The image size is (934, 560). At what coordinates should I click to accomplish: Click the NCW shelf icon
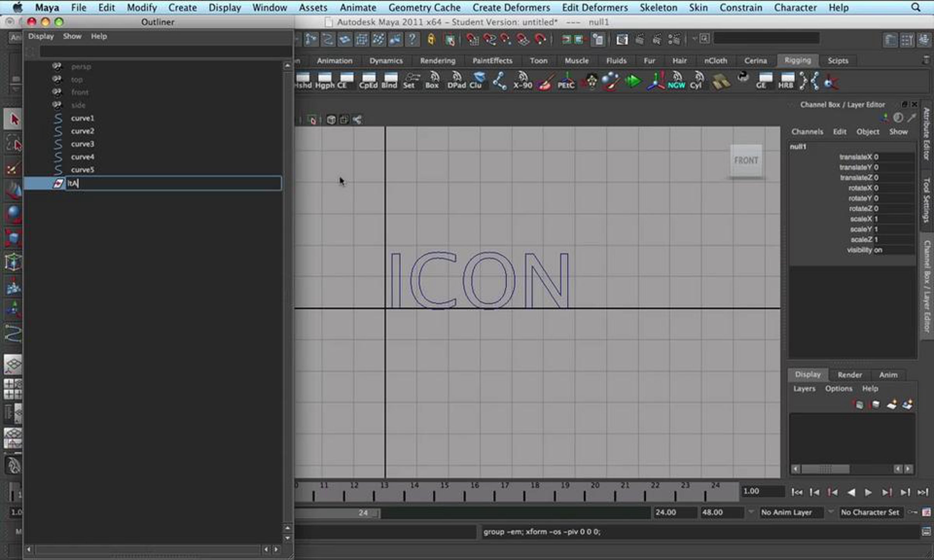click(x=676, y=80)
